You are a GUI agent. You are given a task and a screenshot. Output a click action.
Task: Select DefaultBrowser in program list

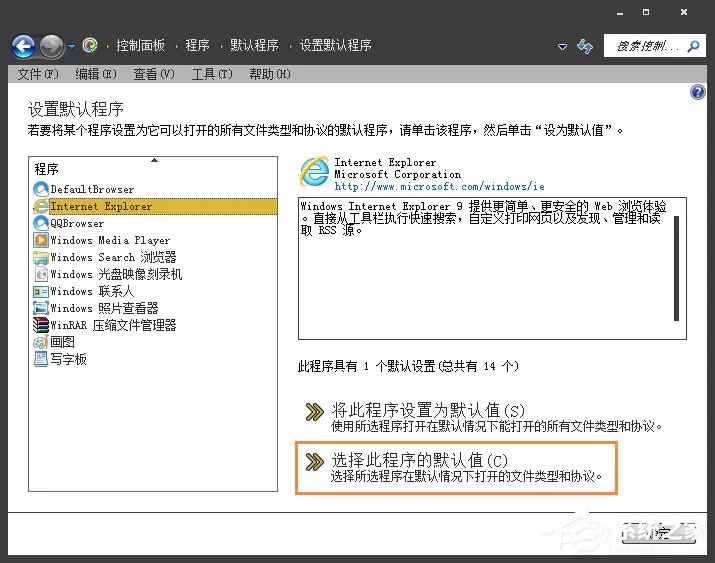[x=153, y=189]
